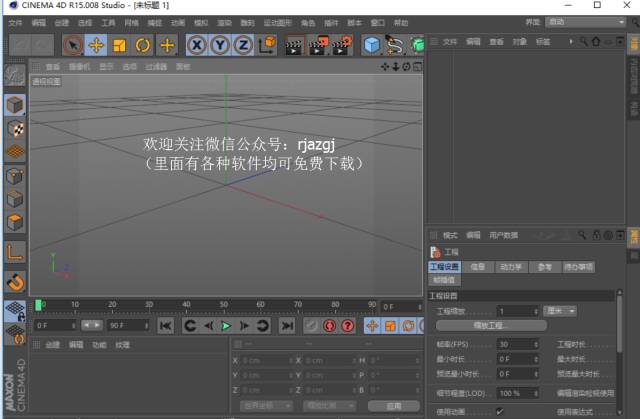The image size is (640, 419).
Task: Play the animation forward
Action: pyautogui.click(x=226, y=326)
